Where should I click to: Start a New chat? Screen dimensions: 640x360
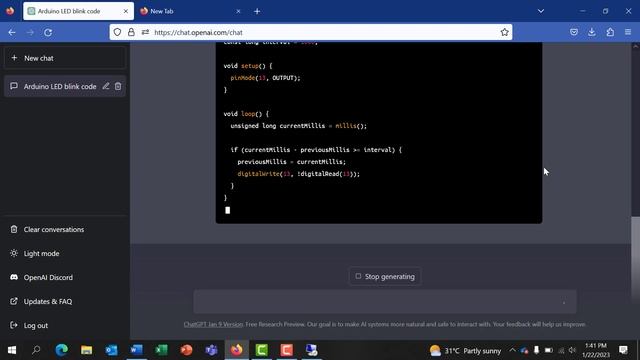[x=65, y=58]
